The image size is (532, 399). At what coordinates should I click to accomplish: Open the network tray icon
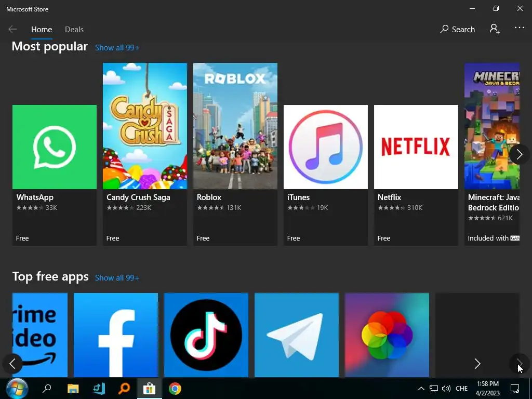pos(433,389)
